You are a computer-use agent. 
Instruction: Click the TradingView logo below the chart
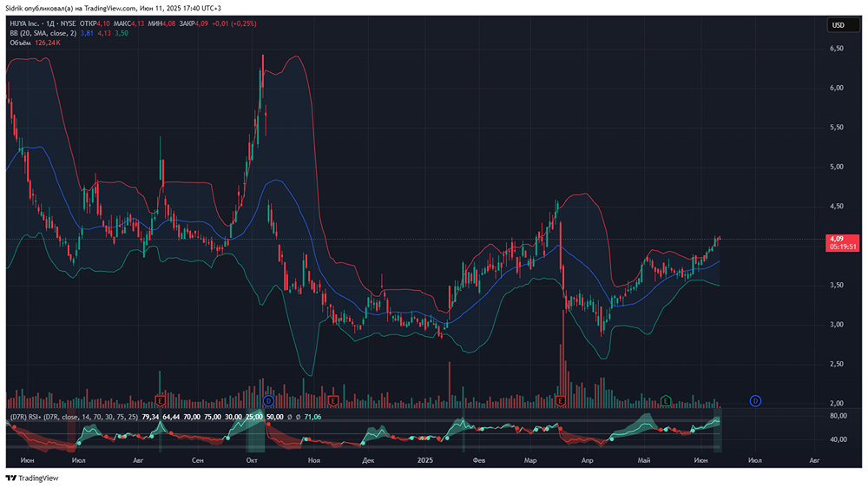[x=32, y=478]
